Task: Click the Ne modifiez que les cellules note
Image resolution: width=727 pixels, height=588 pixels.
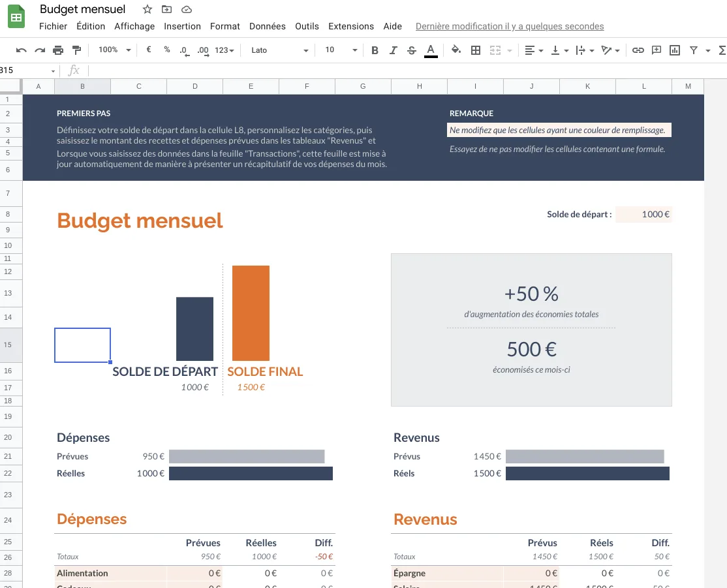Action: pyautogui.click(x=559, y=131)
